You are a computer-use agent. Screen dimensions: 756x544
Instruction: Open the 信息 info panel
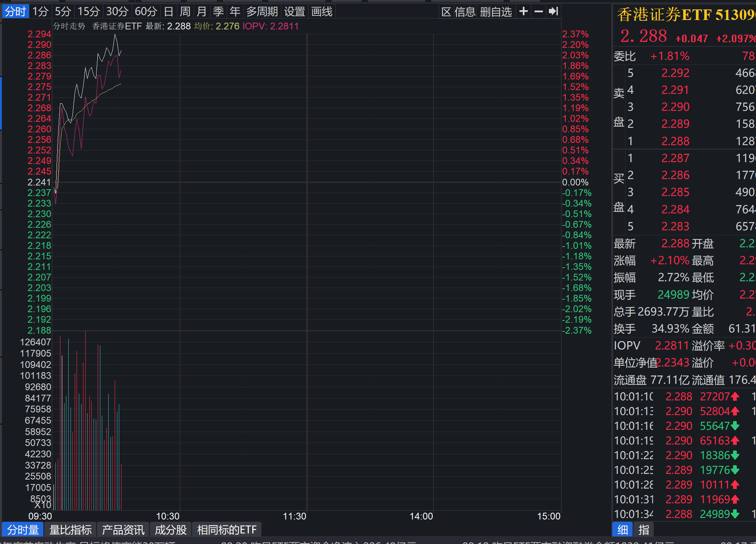465,11
